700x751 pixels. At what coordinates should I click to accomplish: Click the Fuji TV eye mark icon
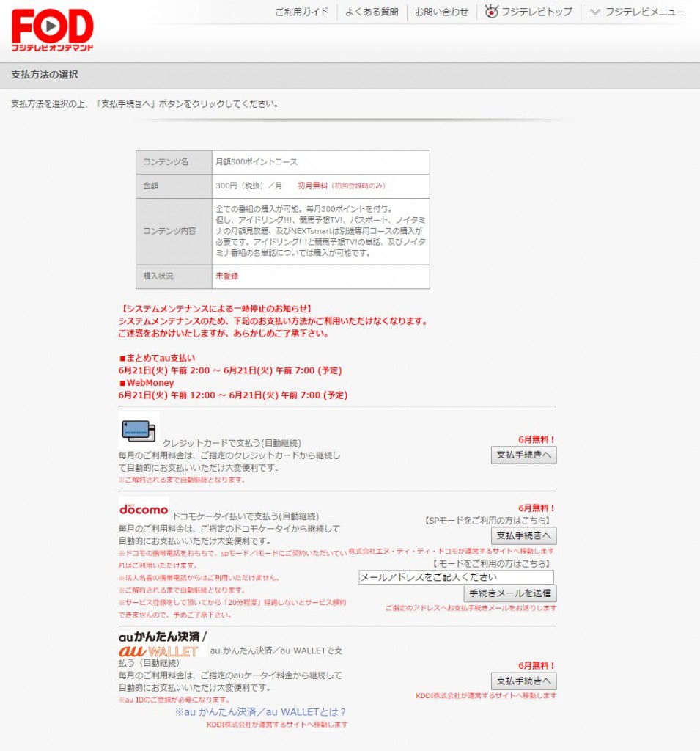tap(491, 12)
